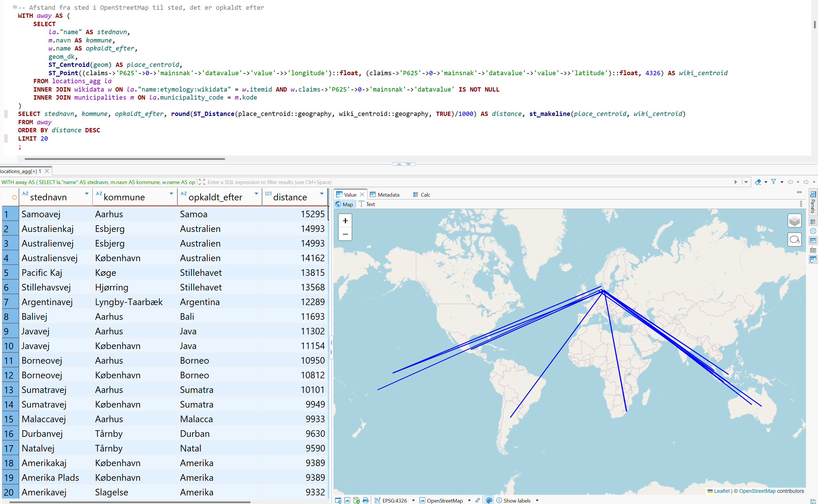Click the map zoom in button
The width and height of the screenshot is (818, 504).
pyautogui.click(x=345, y=221)
